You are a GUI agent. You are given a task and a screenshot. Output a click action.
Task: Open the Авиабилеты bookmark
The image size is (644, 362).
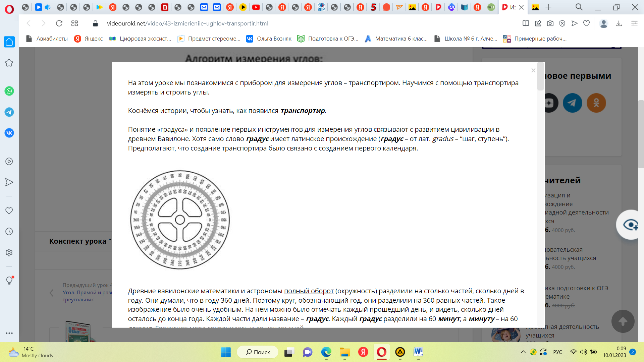click(47, 39)
